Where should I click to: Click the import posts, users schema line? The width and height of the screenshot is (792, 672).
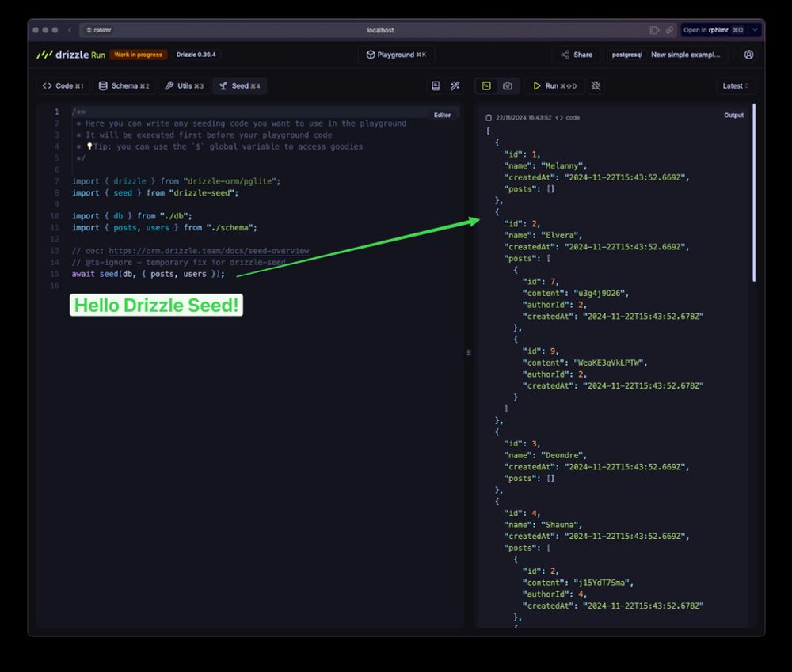click(164, 228)
